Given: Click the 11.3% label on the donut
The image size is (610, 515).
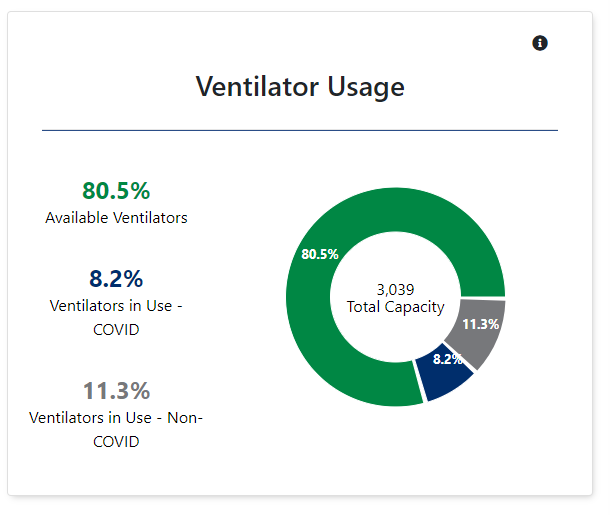Looking at the screenshot, I should pyautogui.click(x=480, y=324).
